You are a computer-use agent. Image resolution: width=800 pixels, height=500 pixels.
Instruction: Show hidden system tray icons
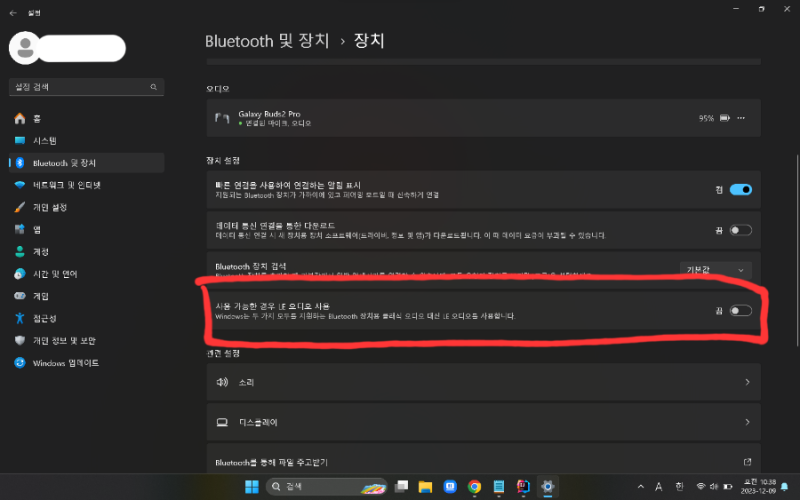click(x=641, y=487)
